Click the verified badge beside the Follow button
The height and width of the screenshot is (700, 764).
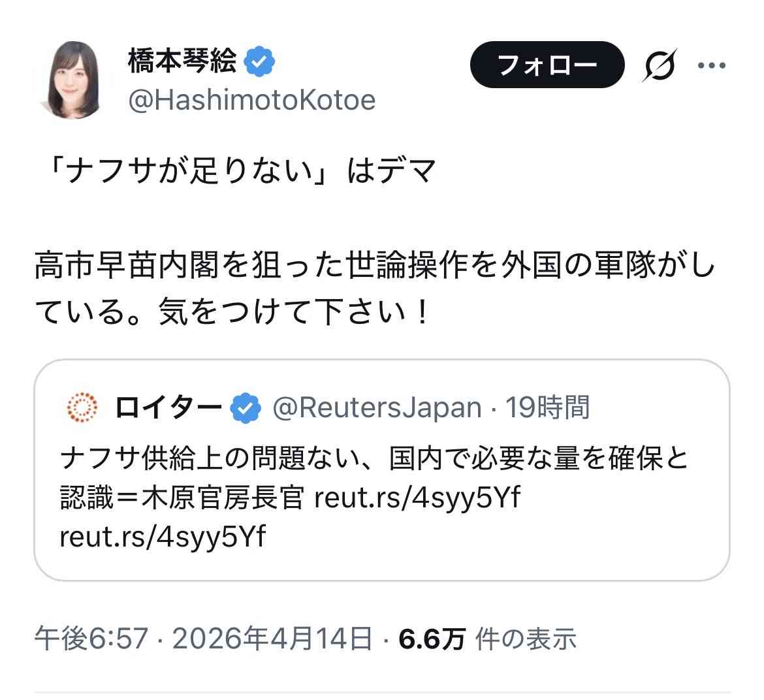[x=259, y=60]
